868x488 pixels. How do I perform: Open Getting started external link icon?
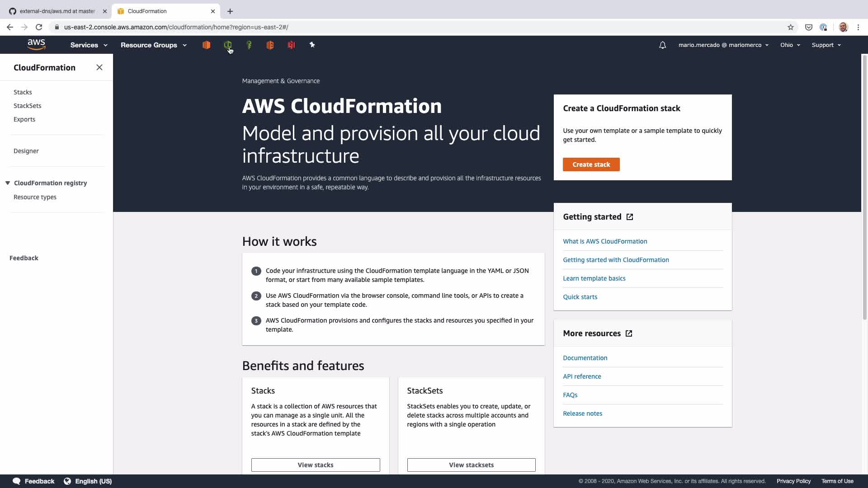tap(630, 217)
